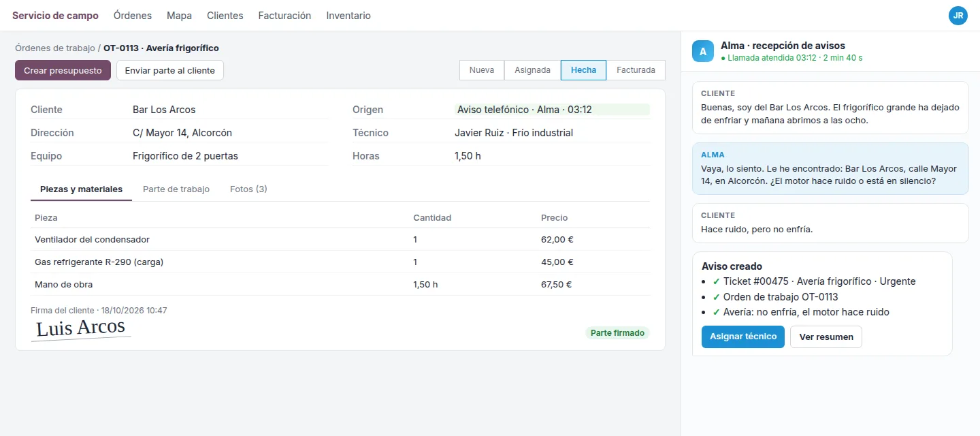Click Orden de trabajo OT-0113 line

click(775, 297)
